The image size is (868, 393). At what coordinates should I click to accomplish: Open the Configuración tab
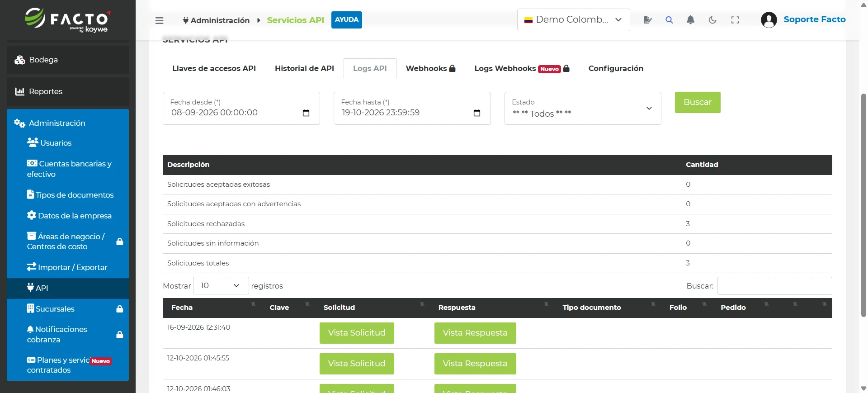click(x=616, y=68)
